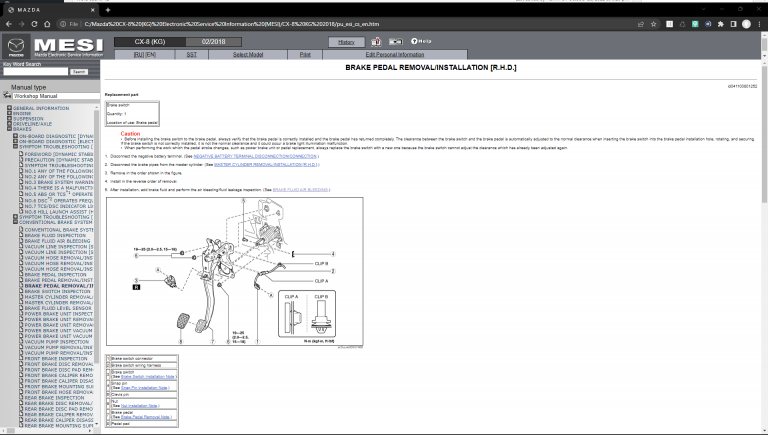Open the Manual type Workshop Manual dropdown
This screenshot has width=768, height=435.
coord(56,96)
